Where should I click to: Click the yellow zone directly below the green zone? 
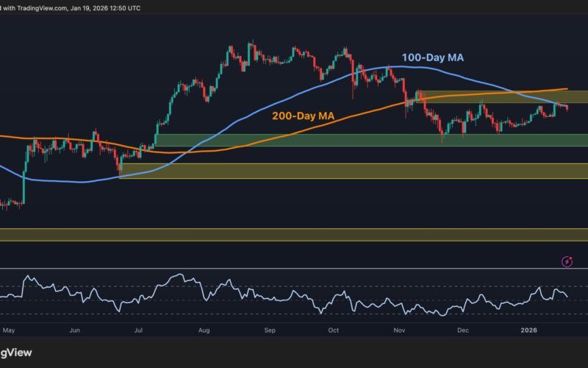353,171
